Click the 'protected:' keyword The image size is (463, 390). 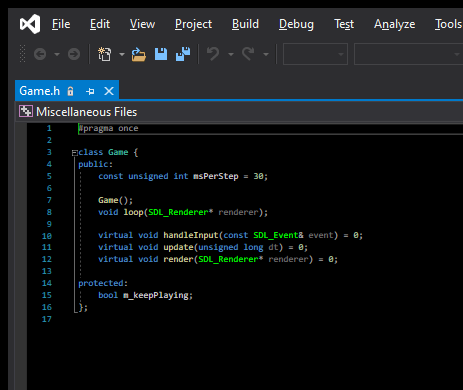click(x=103, y=283)
